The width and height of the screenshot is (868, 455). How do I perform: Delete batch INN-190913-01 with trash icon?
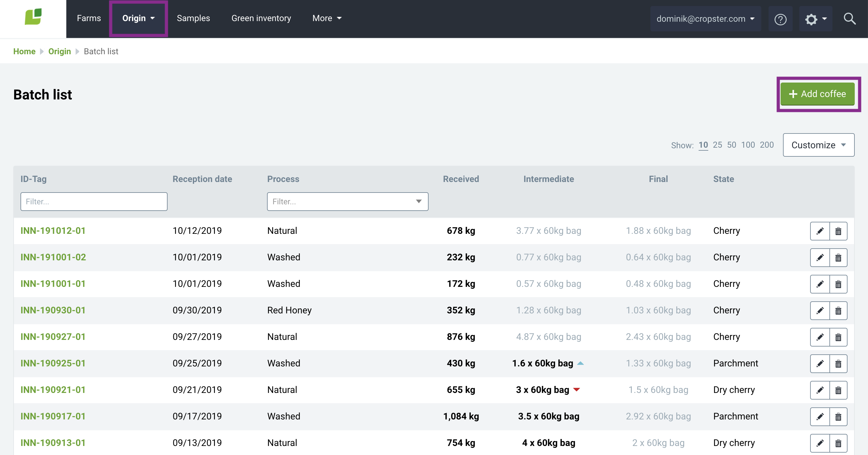[x=838, y=443]
